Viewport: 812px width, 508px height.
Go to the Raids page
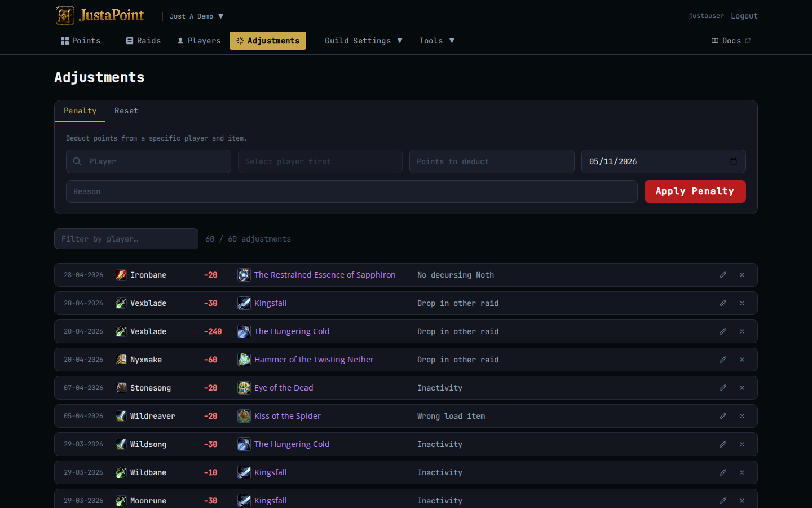(143, 41)
